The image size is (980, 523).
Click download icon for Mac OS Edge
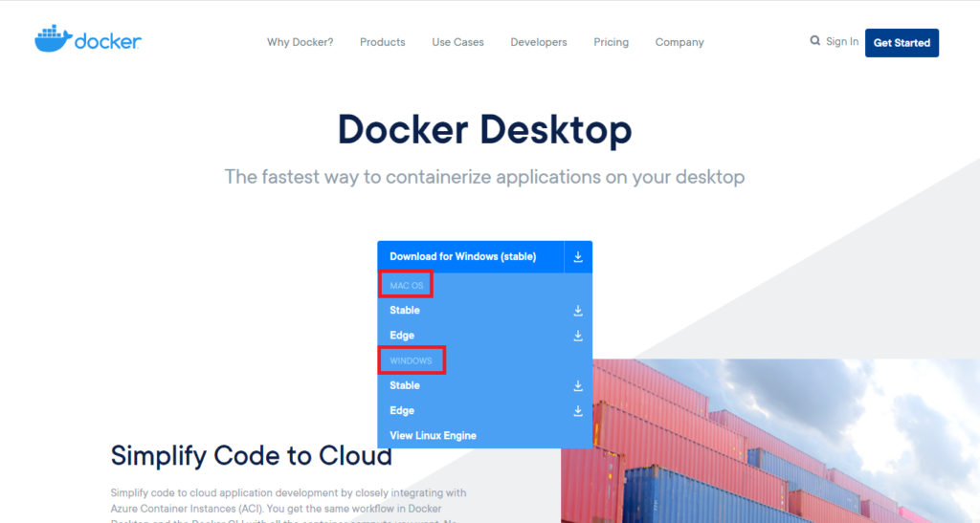pos(578,336)
